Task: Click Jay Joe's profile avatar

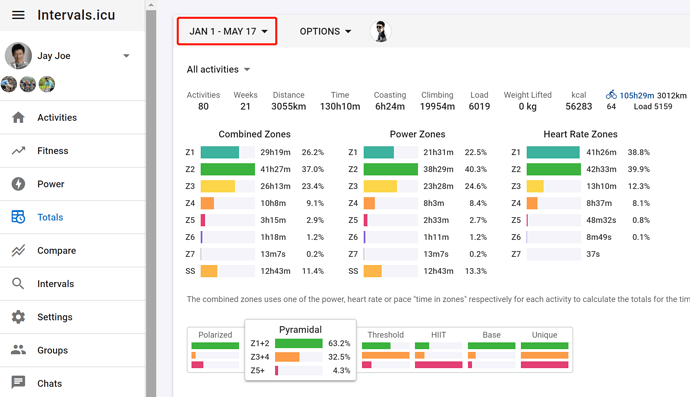Action: [18, 56]
